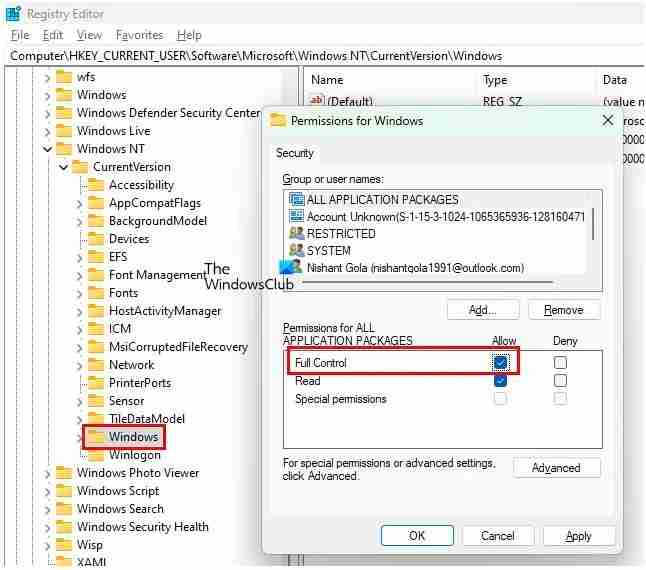The image size is (646, 570).
Task: Click the RESTRICTED user group icon
Action: tap(296, 234)
